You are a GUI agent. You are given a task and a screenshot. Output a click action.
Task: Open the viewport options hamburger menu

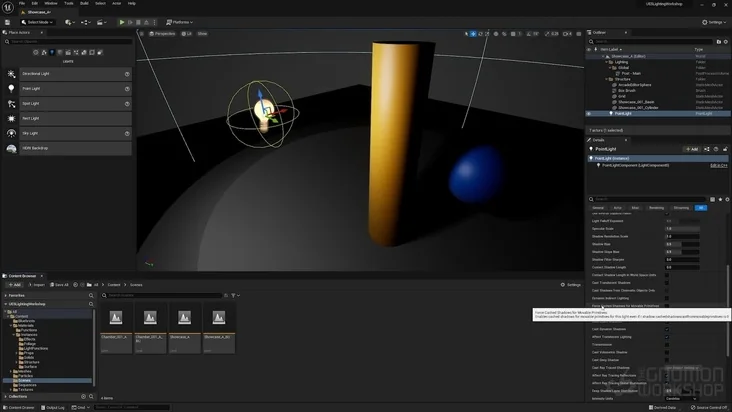pos(142,34)
